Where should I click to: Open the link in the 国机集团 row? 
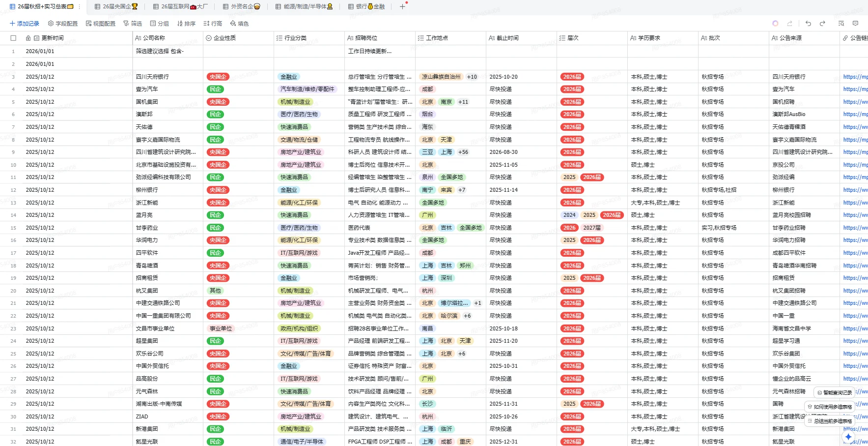(x=855, y=102)
